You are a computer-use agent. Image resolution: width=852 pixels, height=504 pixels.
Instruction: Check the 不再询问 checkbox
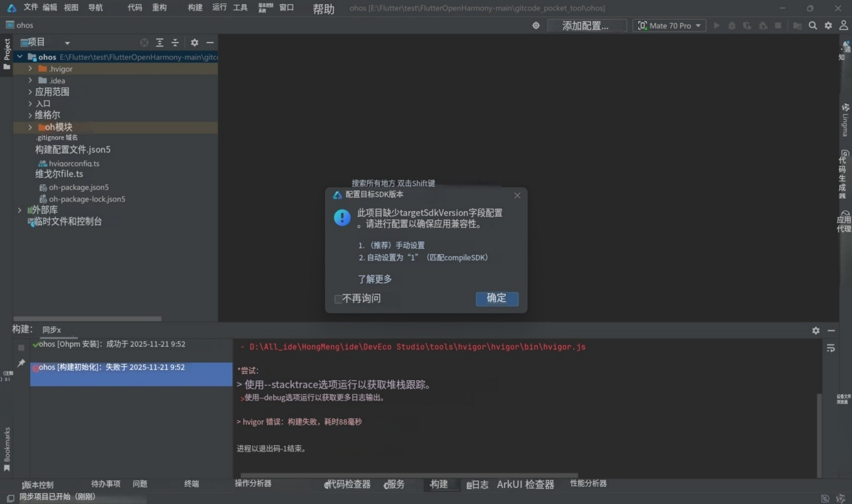point(338,299)
